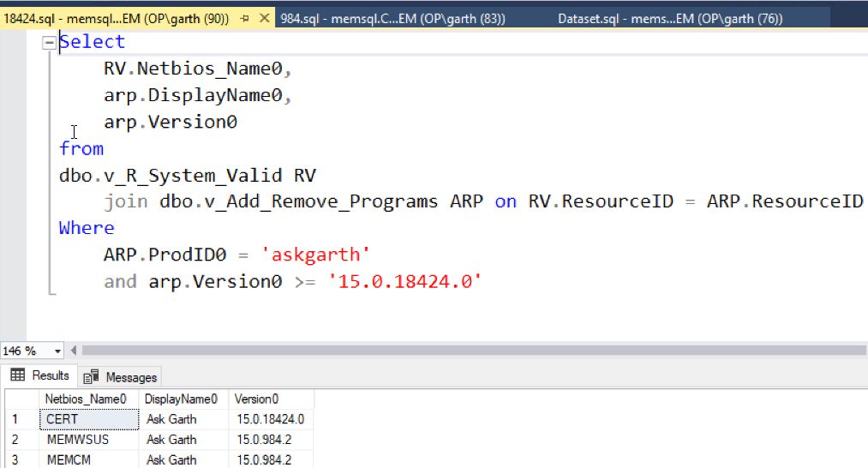The height and width of the screenshot is (468, 868).
Task: Open the Results tab
Action: point(40,375)
